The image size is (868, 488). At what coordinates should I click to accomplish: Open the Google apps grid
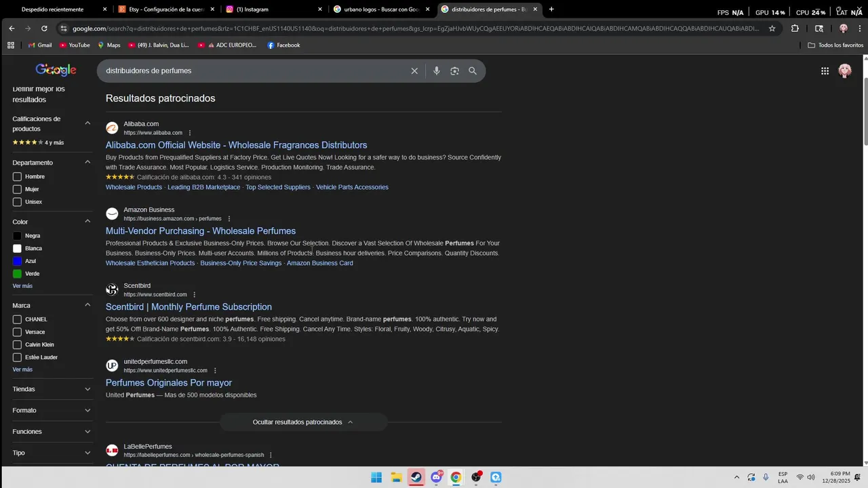pos(825,71)
